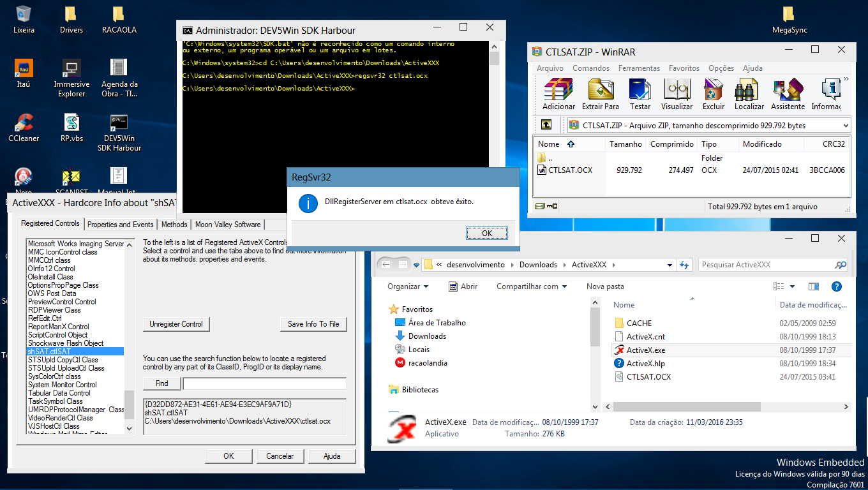This screenshot has height=490, width=868.
Task: Select CTLSAT.OCX file in Explorer list
Action: click(648, 377)
